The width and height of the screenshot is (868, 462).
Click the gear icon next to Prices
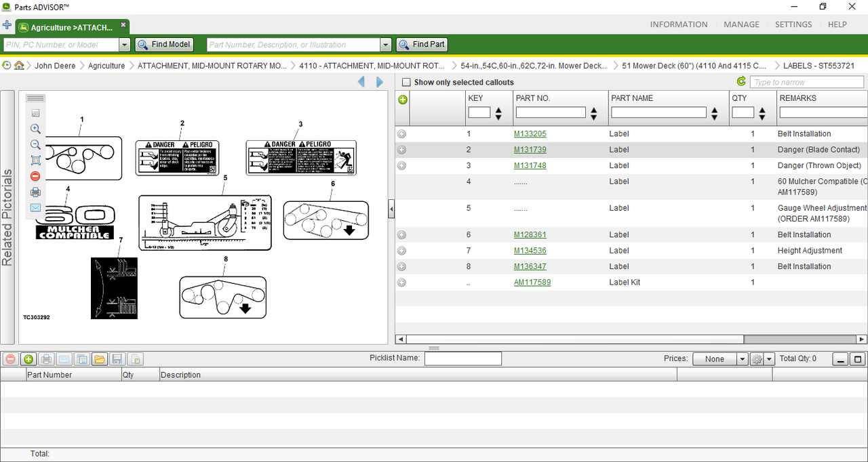point(757,359)
